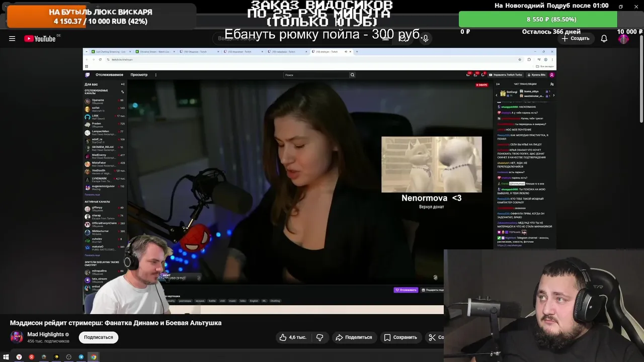
Task: Click Подписаться for Mad Highlights
Action: click(99, 337)
